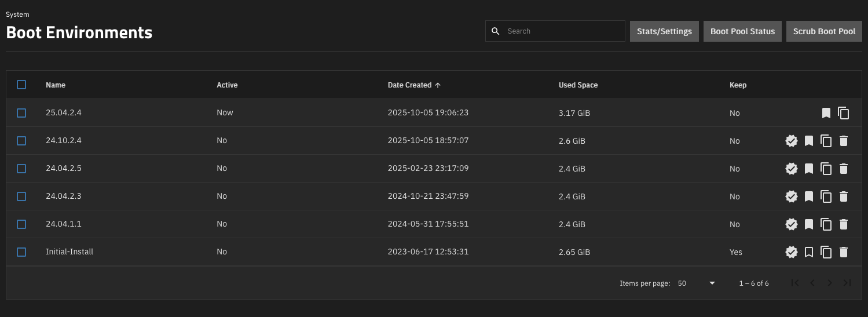Delete the Initial-Install boot environment

tap(844, 252)
